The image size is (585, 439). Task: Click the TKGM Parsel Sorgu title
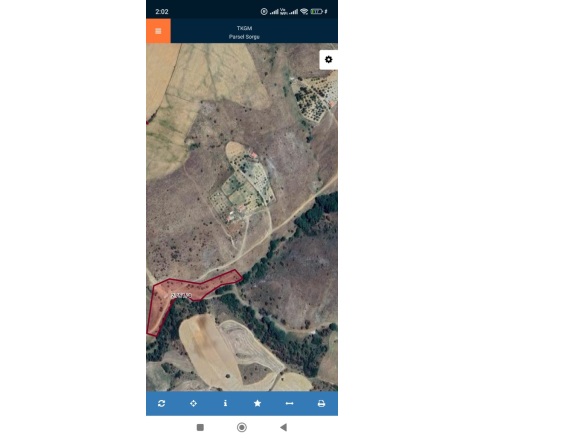[244, 32]
